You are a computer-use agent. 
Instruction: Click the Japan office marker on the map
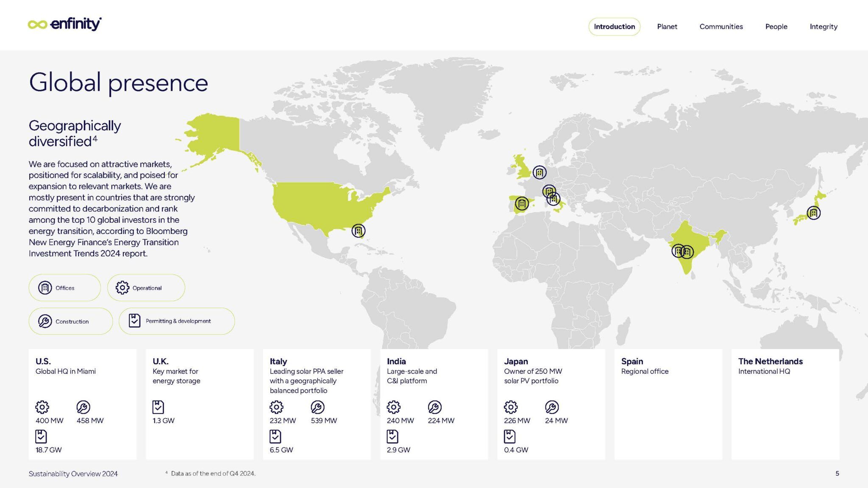[813, 213]
